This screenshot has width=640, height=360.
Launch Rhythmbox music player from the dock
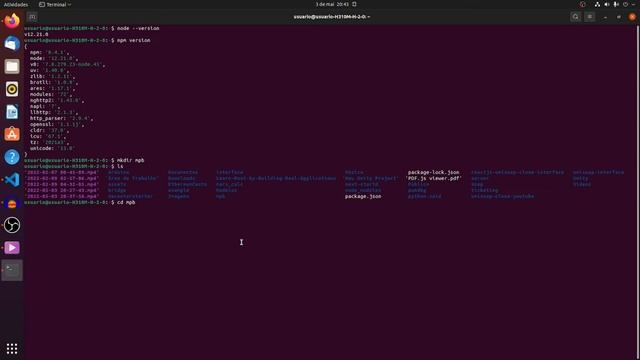pyautogui.click(x=12, y=89)
